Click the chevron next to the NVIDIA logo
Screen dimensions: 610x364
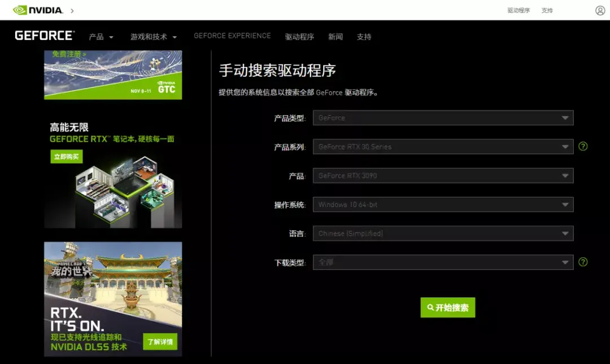click(72, 11)
